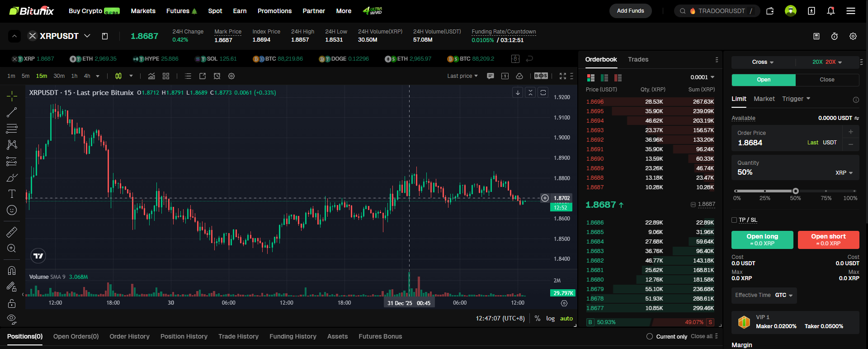Select the ruler measure tool

pyautogui.click(x=12, y=232)
